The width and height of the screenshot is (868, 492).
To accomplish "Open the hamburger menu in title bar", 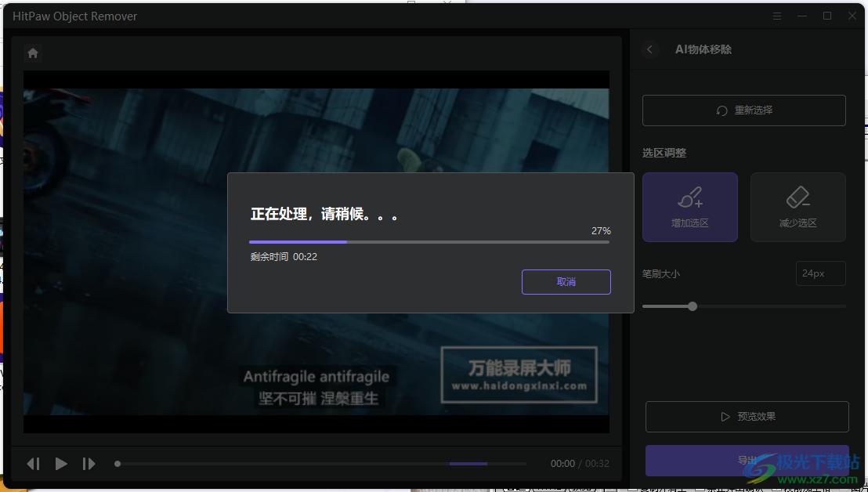I will (x=777, y=16).
